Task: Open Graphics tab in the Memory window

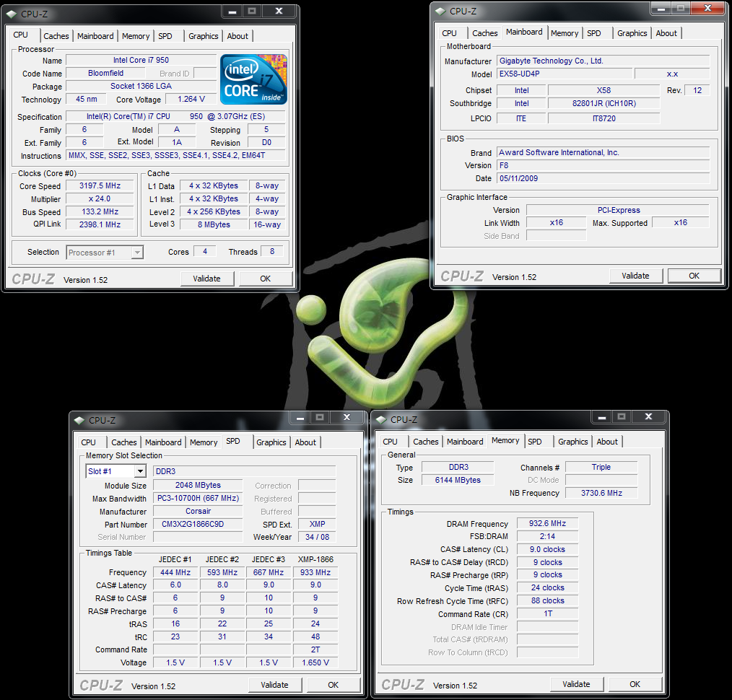Action: point(572,442)
